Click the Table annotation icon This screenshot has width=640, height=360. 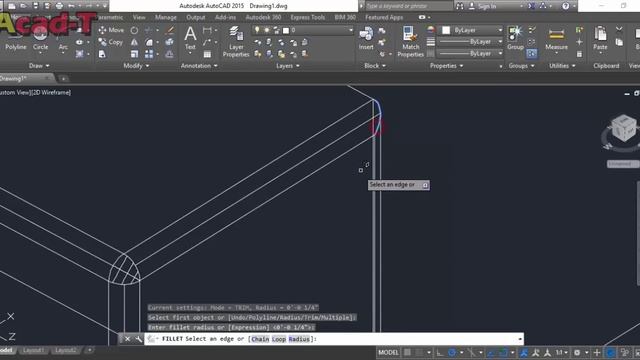click(x=207, y=54)
